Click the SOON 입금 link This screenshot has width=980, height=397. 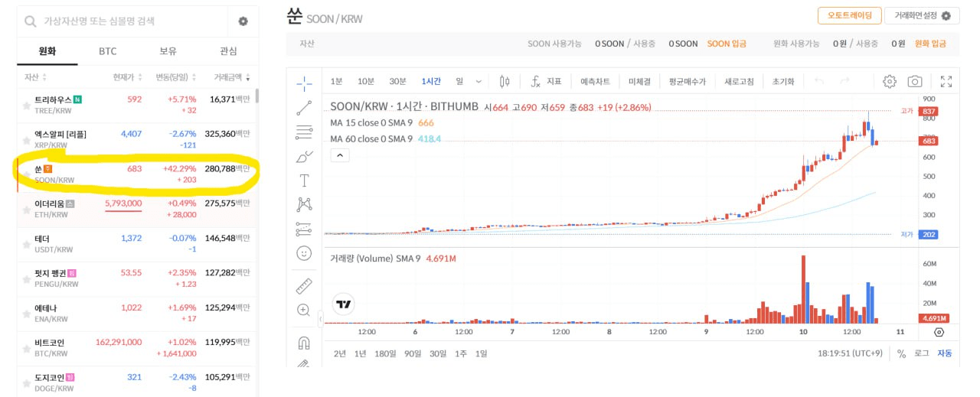click(x=727, y=44)
